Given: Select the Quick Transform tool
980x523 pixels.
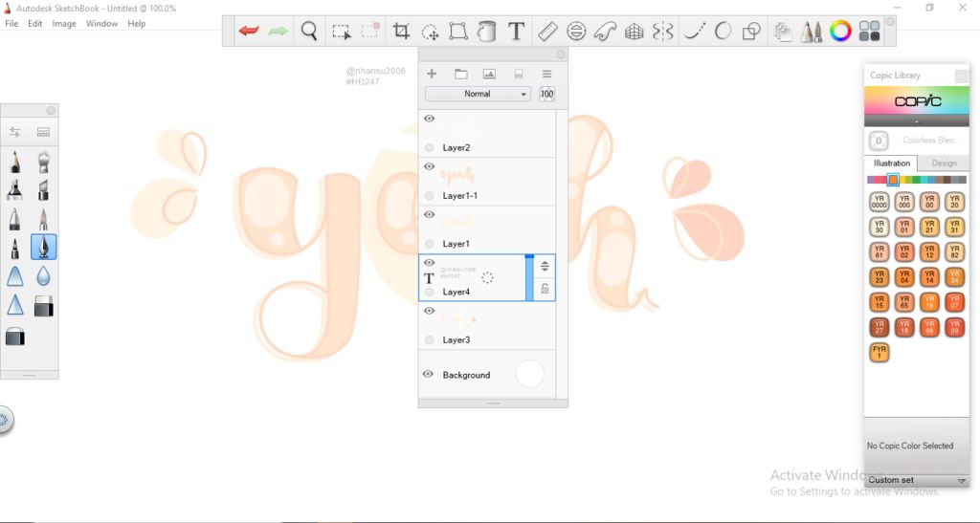Looking at the screenshot, I should click(x=430, y=32).
